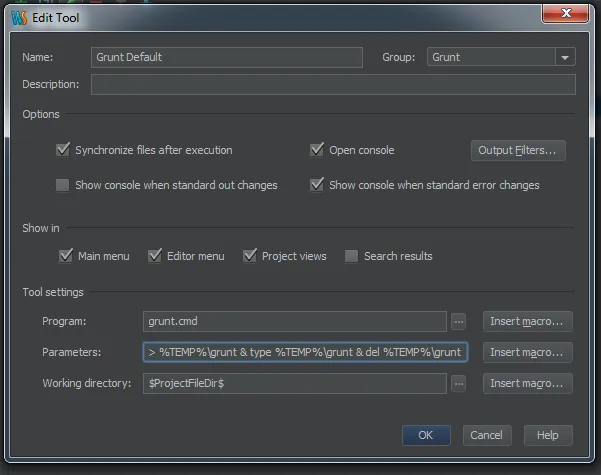Toggle the Project views checkbox
The width and height of the screenshot is (601, 475).
[250, 255]
